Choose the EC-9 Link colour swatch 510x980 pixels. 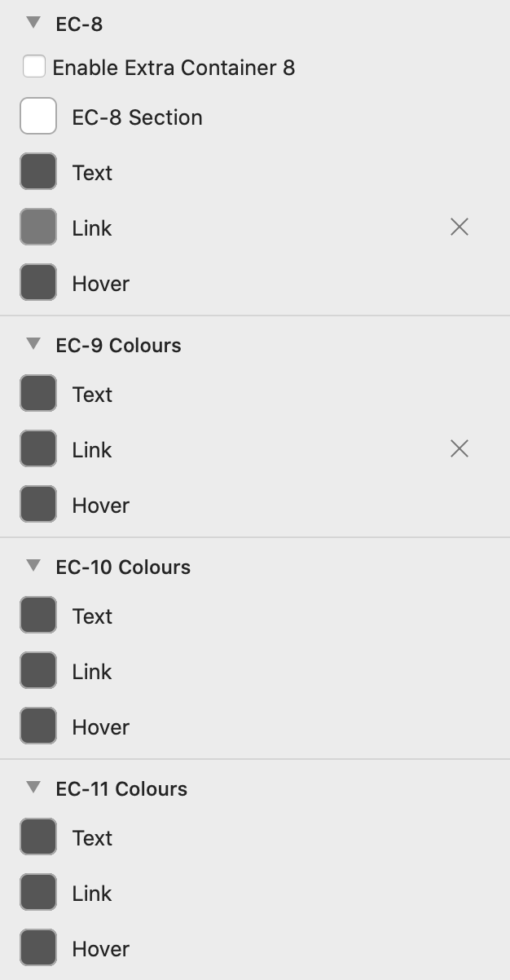coord(38,449)
